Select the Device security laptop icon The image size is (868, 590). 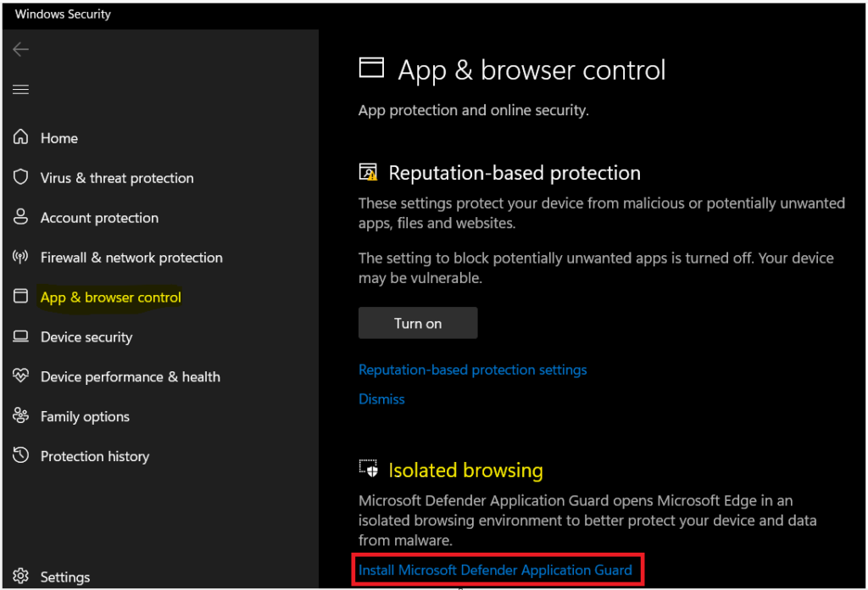(21, 337)
